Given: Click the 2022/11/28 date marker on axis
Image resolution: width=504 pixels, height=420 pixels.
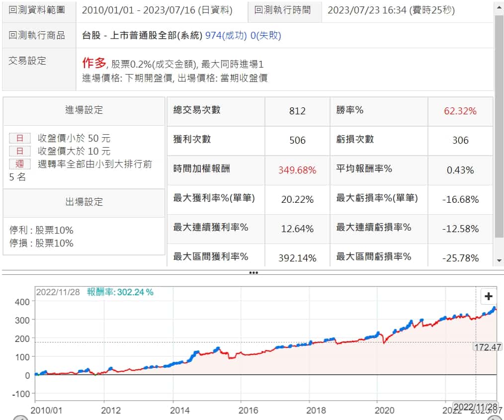Looking at the screenshot, I should pos(475,407).
